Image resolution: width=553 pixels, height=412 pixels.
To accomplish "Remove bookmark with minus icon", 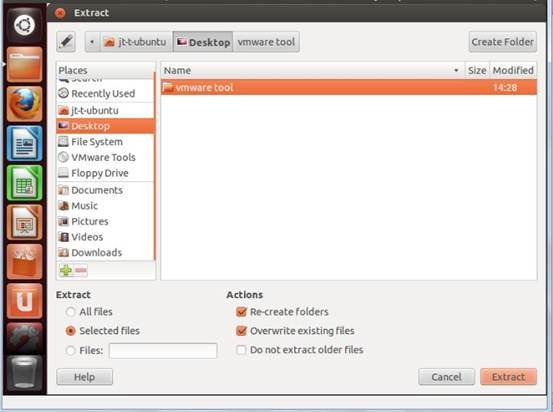I will point(81,271).
